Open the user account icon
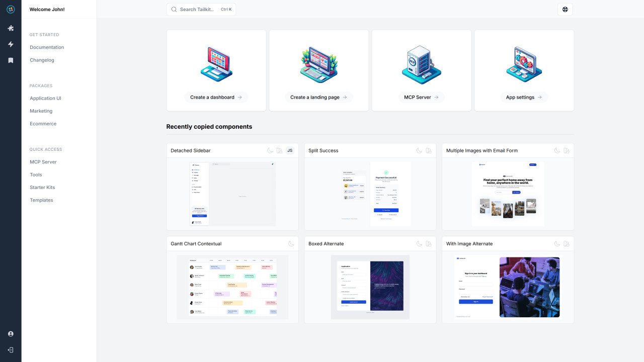This screenshot has height=362, width=644. pos(11,334)
